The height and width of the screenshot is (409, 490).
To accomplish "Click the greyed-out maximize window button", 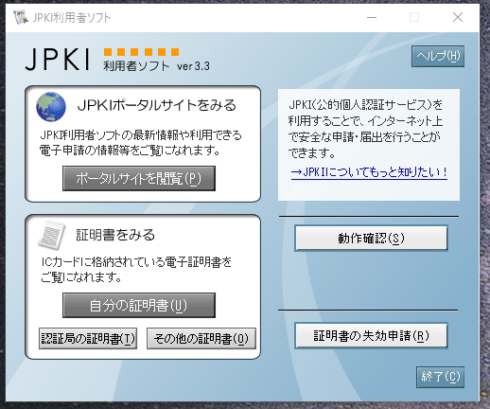I will point(414,17).
